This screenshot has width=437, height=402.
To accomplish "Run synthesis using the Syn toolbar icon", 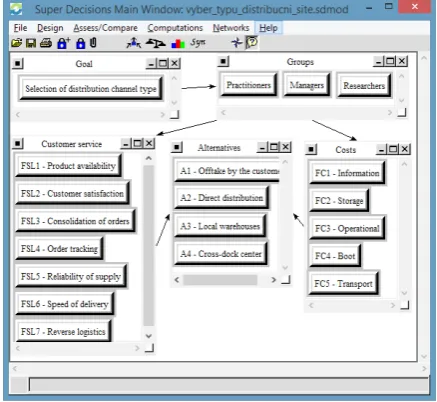I will point(198,43).
